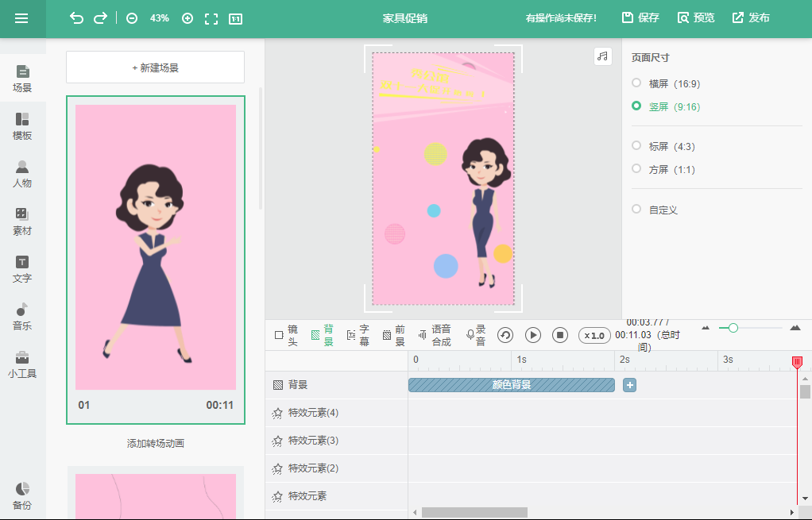Select the 特效元素(3) track
Screen dimensions: 812x520
[337, 441]
